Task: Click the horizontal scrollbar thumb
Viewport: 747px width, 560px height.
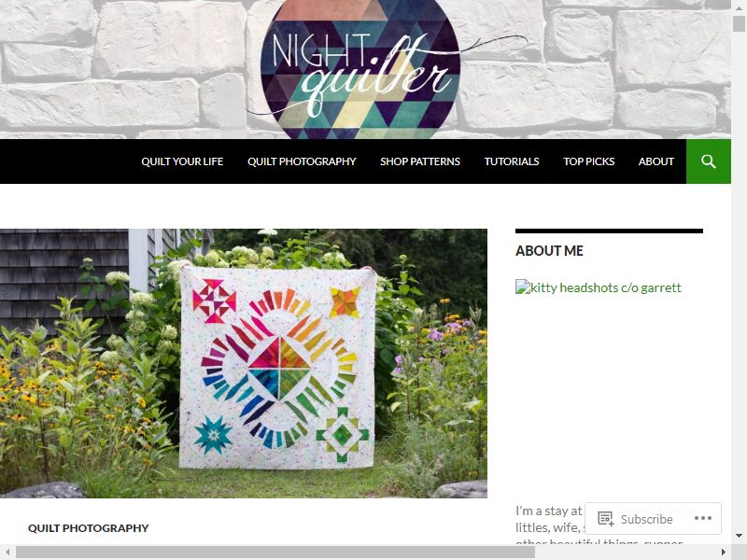Action: point(275,552)
